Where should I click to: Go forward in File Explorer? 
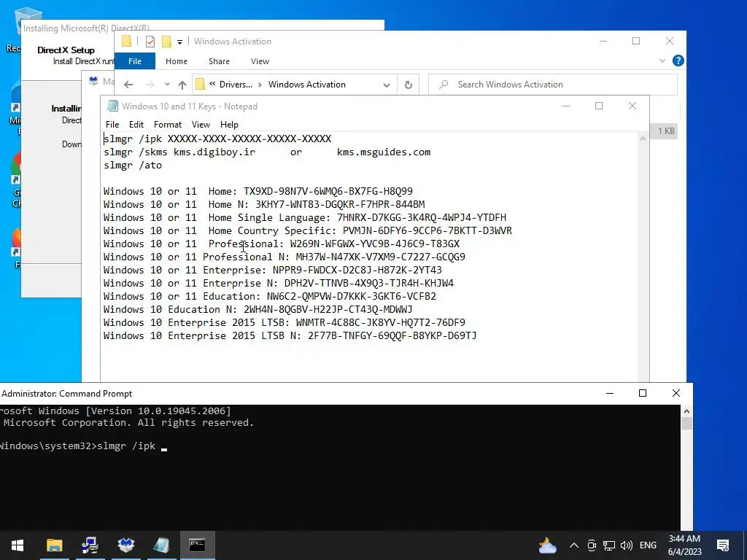(x=150, y=85)
